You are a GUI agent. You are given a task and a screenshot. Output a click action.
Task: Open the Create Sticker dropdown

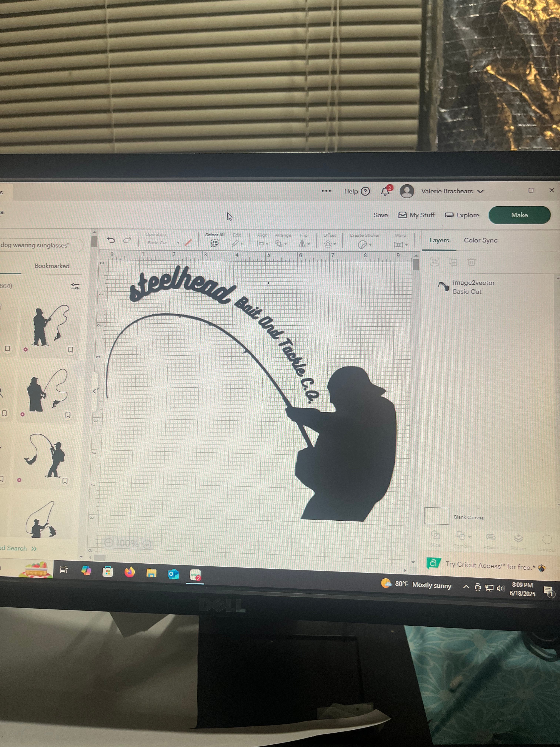[x=364, y=245]
